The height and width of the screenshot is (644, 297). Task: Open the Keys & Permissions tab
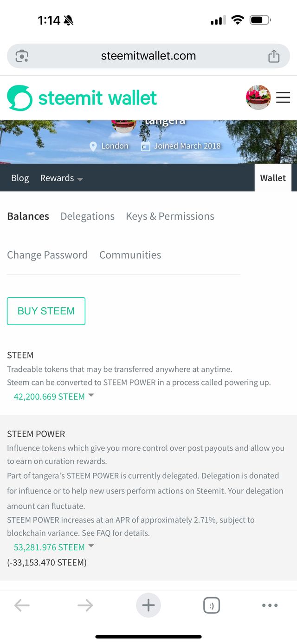pos(170,216)
